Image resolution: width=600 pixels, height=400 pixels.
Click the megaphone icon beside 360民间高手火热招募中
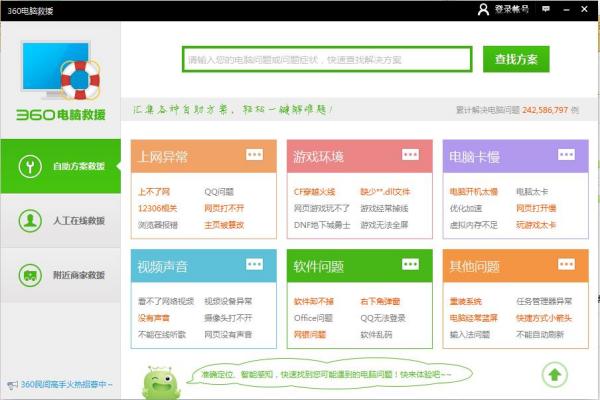(11, 384)
